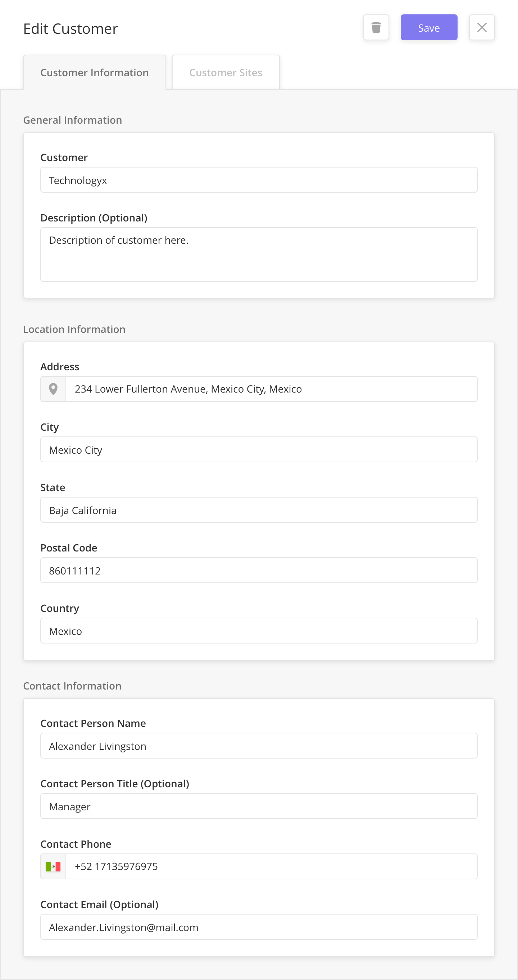The width and height of the screenshot is (518, 980).
Task: Edit the Country field showing Mexico
Action: 259,631
